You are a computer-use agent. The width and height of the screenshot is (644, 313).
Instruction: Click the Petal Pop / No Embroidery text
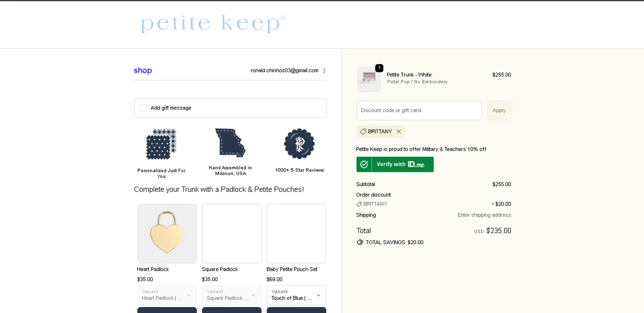click(417, 82)
